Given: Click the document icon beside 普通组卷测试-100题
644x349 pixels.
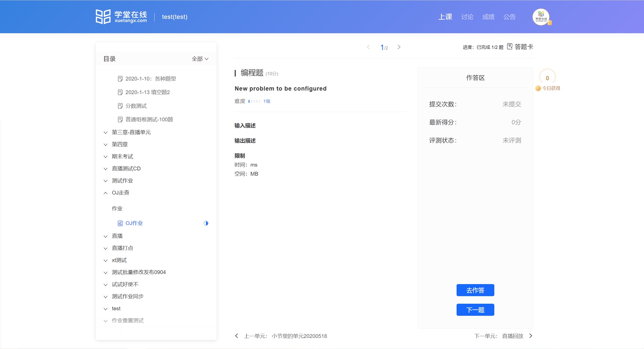Looking at the screenshot, I should point(120,120).
